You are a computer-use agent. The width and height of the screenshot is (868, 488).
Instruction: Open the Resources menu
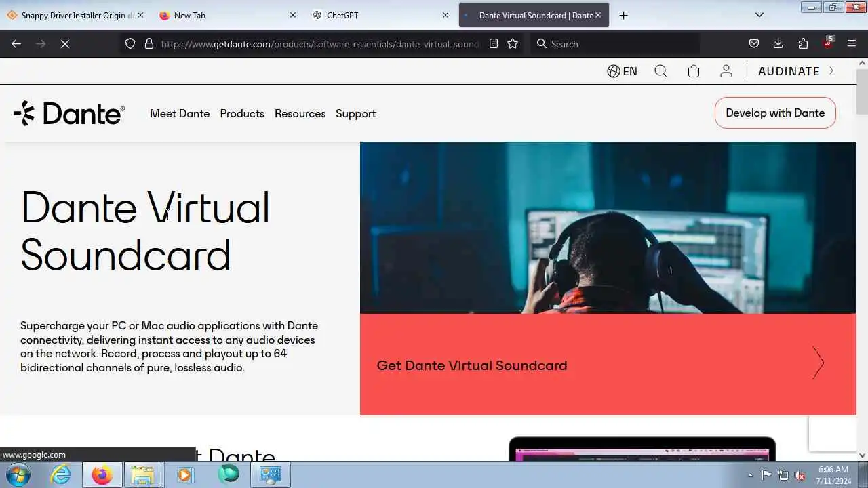click(300, 113)
